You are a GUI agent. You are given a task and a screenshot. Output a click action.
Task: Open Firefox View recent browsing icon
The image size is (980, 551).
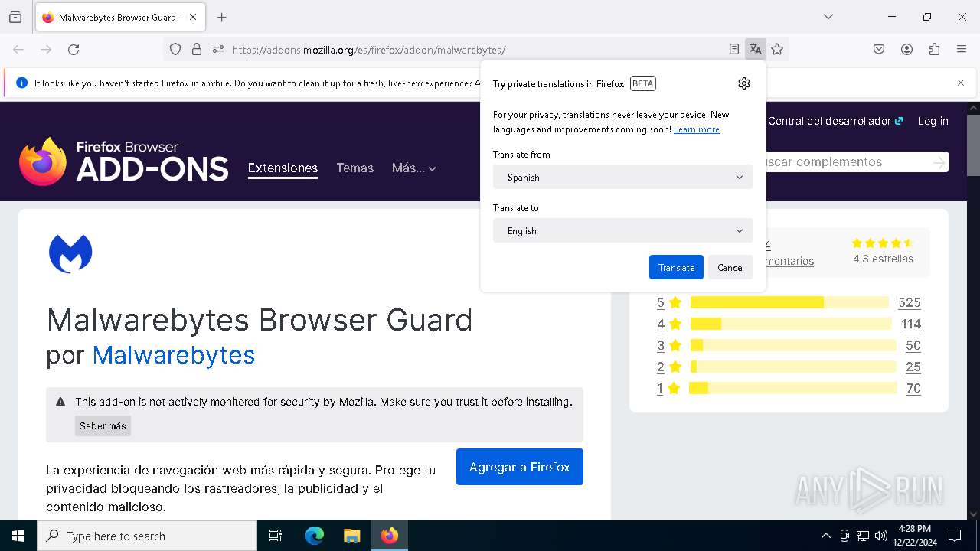[x=15, y=17]
